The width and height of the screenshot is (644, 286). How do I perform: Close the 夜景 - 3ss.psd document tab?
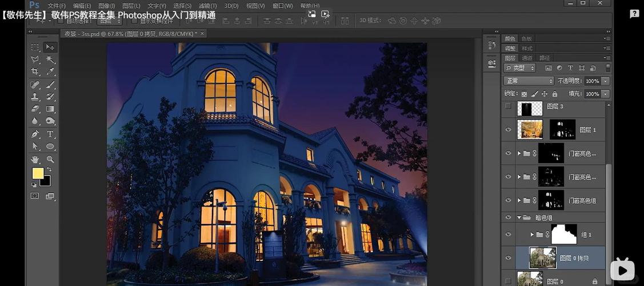tap(202, 34)
